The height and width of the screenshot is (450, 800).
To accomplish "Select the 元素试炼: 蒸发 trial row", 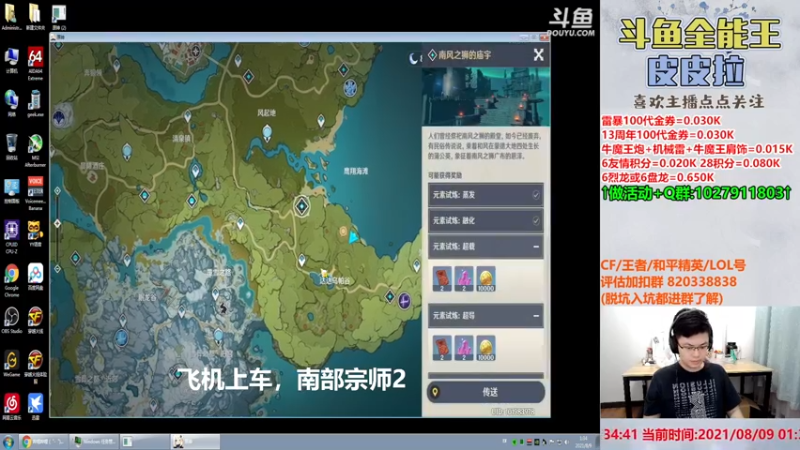I will coord(486,195).
